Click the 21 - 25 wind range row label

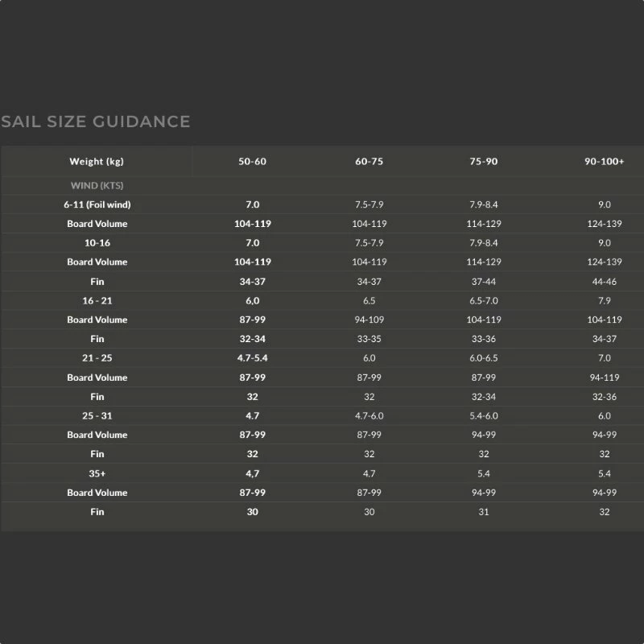[x=97, y=358]
